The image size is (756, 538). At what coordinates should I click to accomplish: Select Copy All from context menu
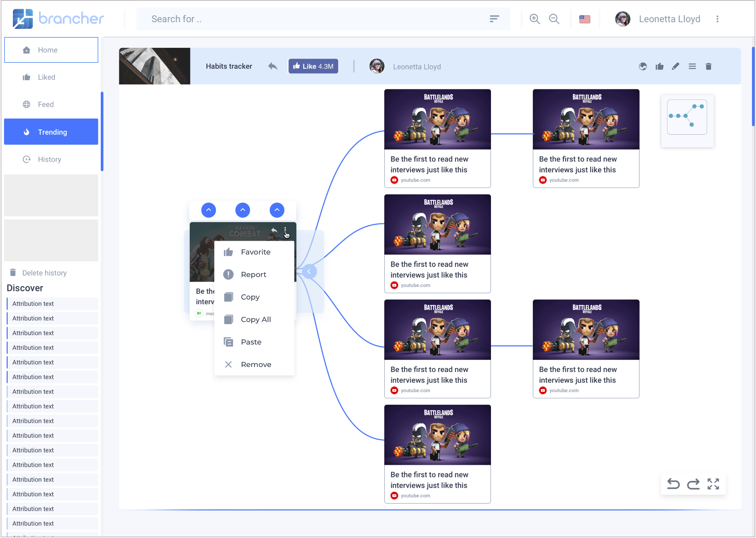[256, 320]
